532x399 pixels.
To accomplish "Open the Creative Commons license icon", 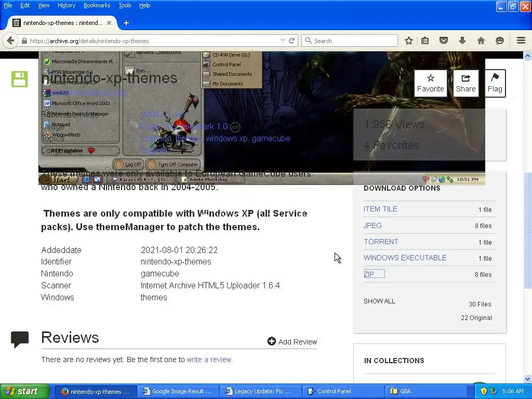I will click(x=235, y=127).
